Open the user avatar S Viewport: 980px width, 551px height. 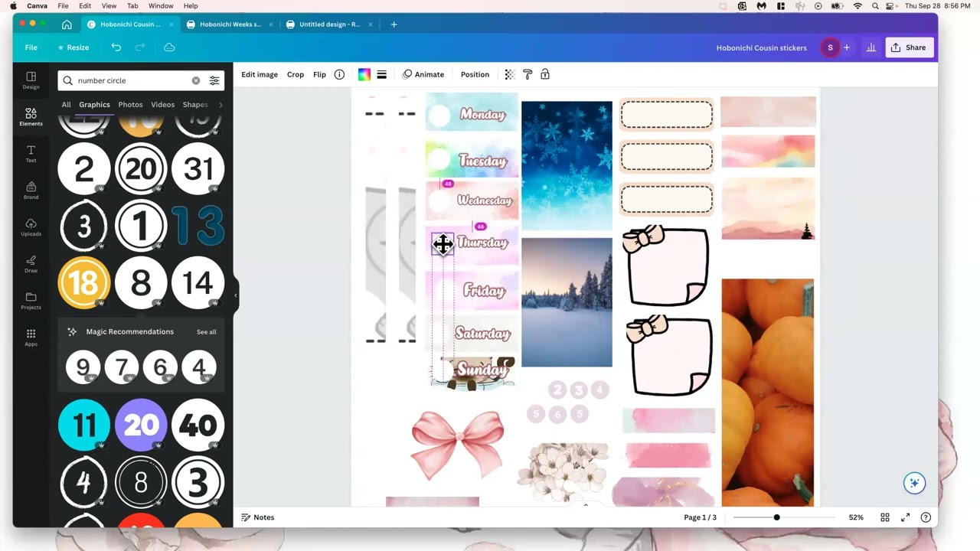click(x=830, y=47)
